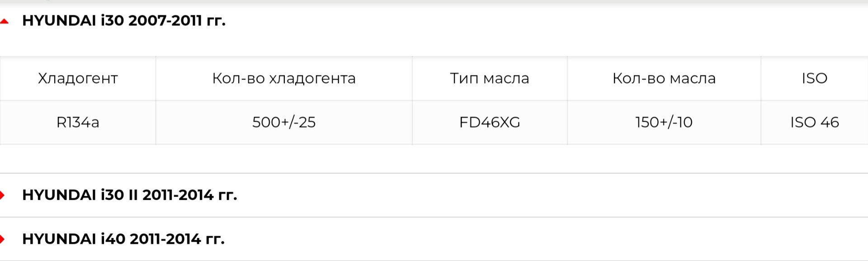Screen dimensions: 868x261
Task: Expand the HYUNDAI i40 2011-2014 arrow
Action: point(3,239)
